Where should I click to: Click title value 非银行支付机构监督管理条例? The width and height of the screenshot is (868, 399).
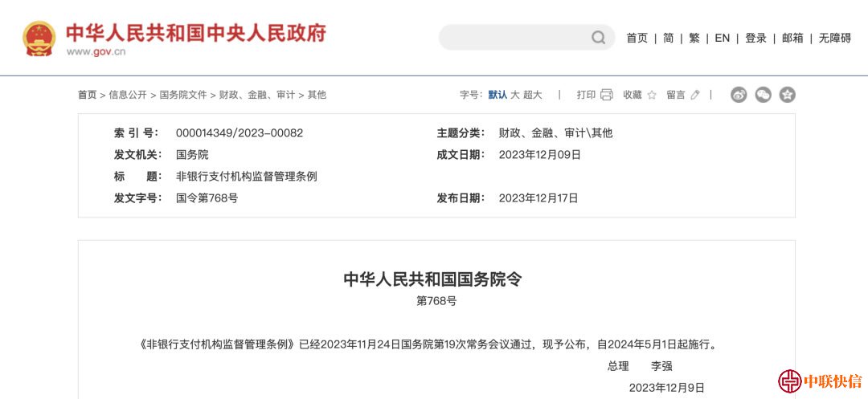pyautogui.click(x=247, y=177)
